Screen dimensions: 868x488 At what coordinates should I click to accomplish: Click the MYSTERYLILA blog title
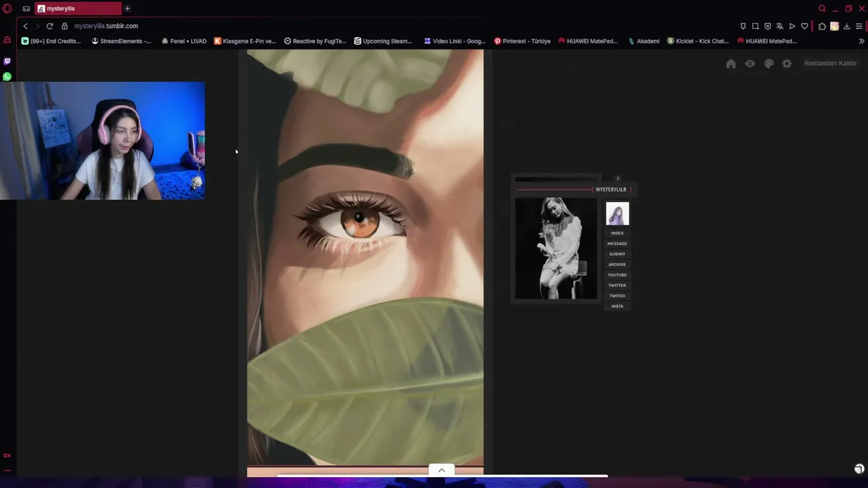click(611, 190)
